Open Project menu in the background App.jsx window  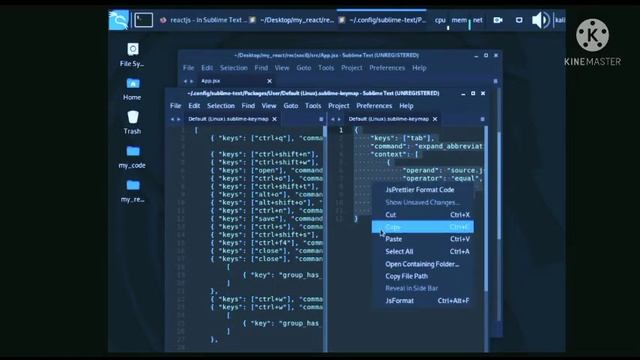352,68
